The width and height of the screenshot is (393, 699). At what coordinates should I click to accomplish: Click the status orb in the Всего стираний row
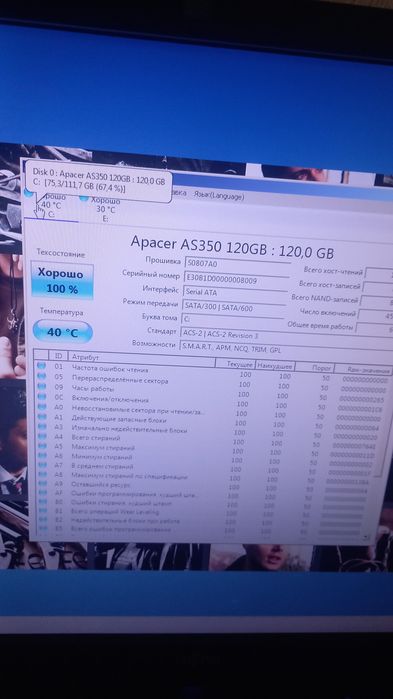pyautogui.click(x=42, y=436)
